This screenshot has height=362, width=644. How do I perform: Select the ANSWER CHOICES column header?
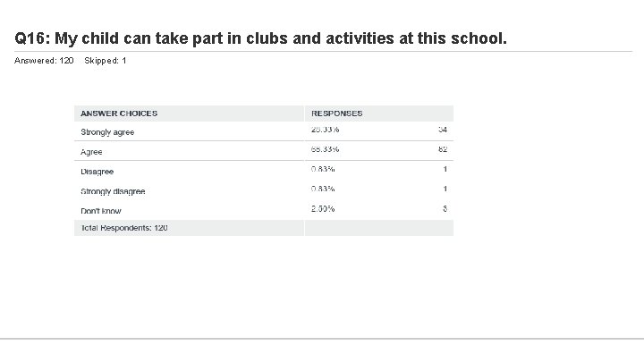pyautogui.click(x=119, y=114)
